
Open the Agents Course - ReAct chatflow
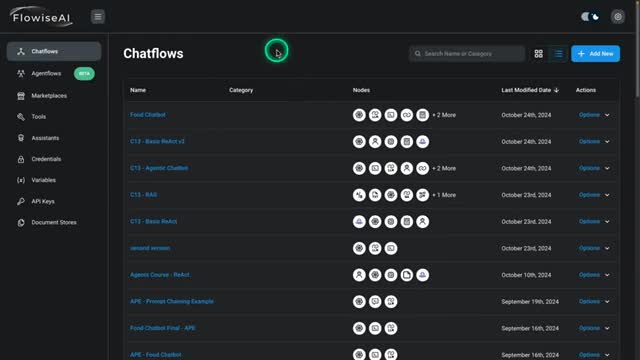tap(160, 275)
